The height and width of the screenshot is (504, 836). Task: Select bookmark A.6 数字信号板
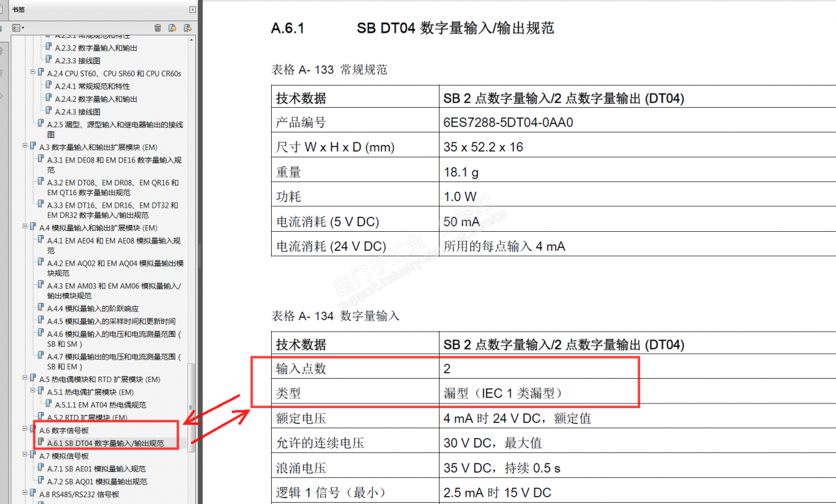(x=63, y=431)
